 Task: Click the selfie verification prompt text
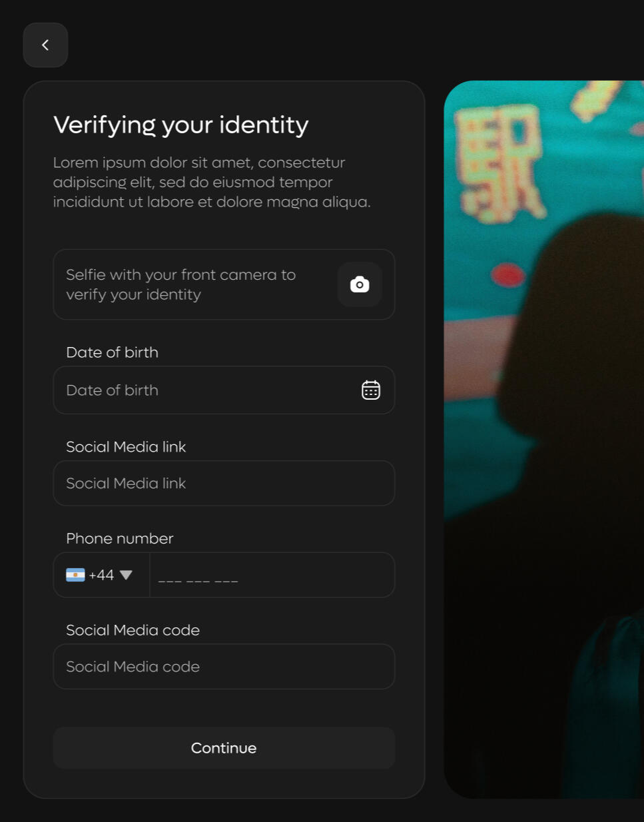(180, 284)
